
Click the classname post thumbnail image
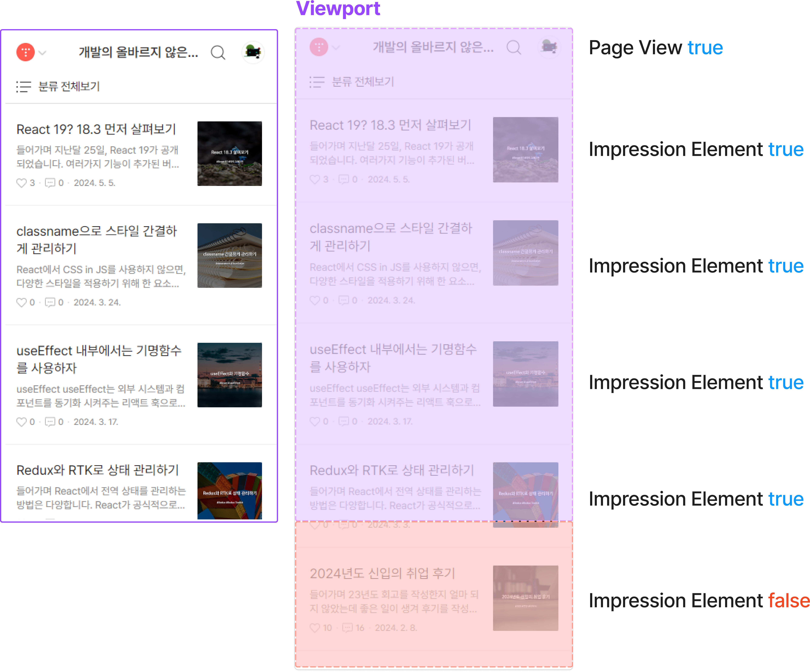point(229,255)
